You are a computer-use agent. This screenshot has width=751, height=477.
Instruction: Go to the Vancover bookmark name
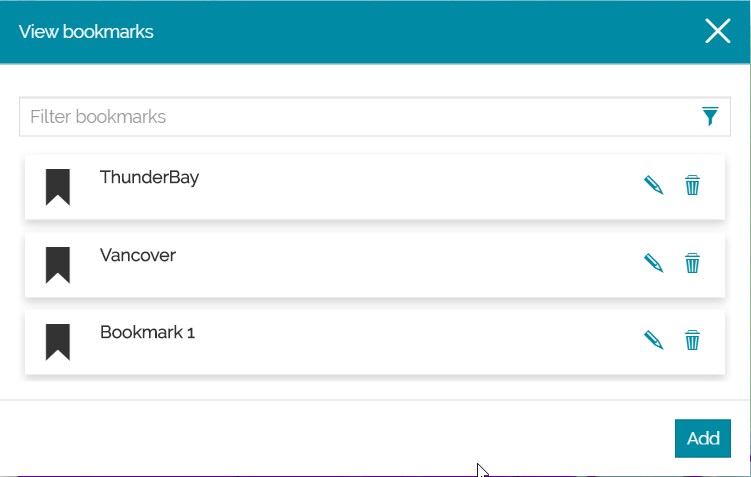tap(138, 255)
